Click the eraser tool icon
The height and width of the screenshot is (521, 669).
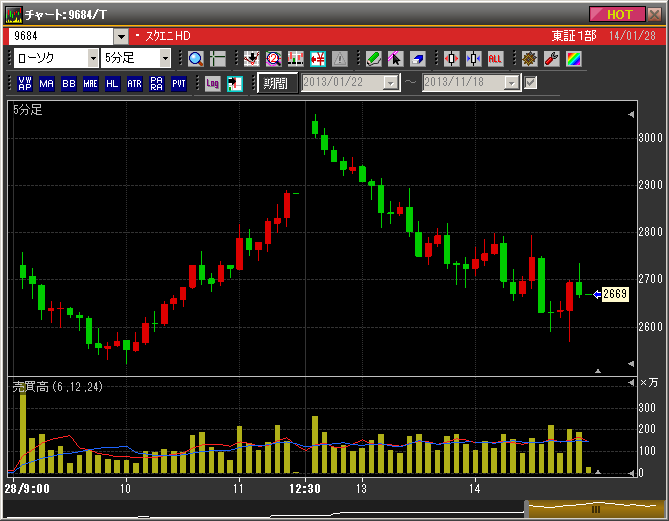click(417, 59)
